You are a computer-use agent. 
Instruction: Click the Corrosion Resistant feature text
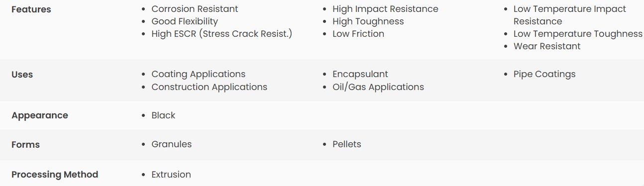(x=195, y=9)
